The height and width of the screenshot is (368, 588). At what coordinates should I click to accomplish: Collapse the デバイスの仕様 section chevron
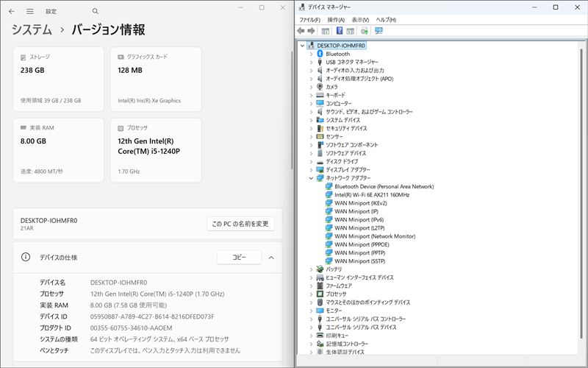click(271, 258)
